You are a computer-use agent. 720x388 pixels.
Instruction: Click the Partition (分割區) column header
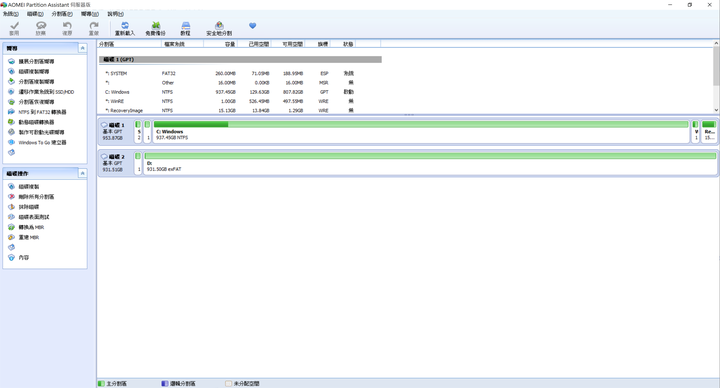pos(129,44)
